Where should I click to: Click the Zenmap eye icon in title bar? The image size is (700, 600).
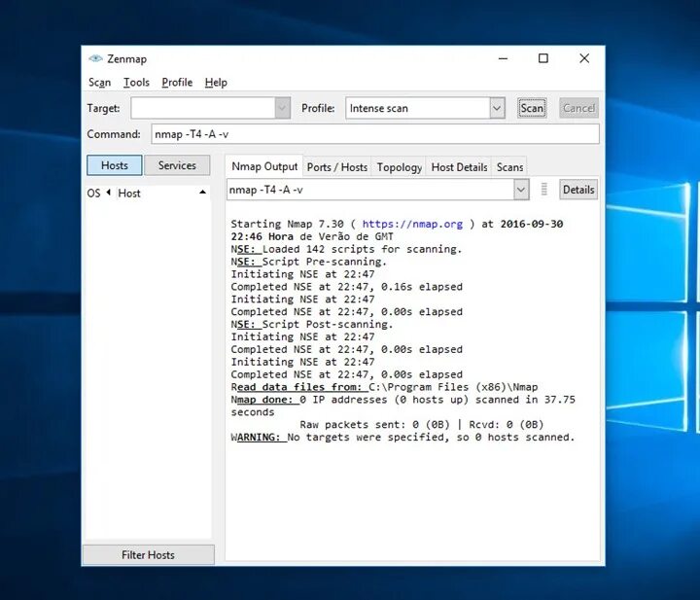[x=95, y=58]
